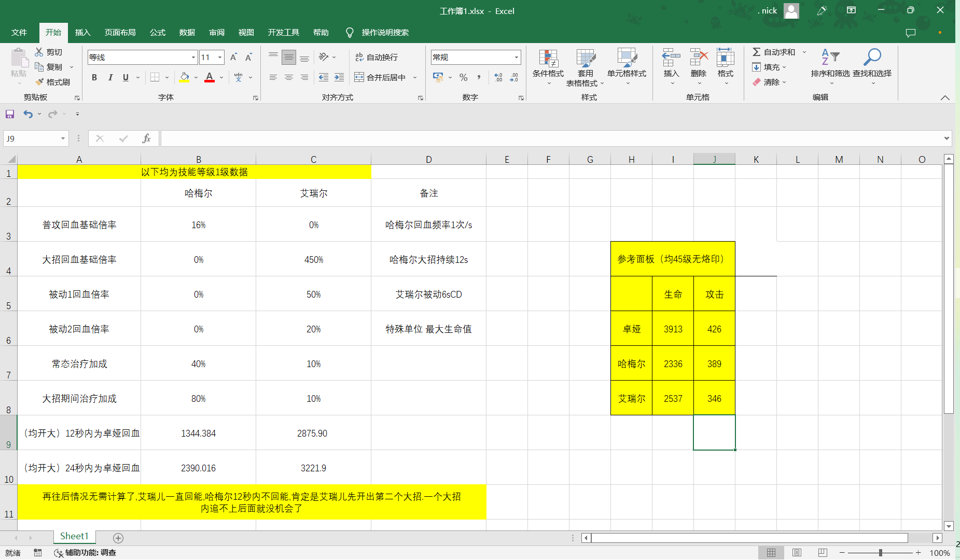
Task: Click the Insert Function fx icon
Action: (x=146, y=138)
